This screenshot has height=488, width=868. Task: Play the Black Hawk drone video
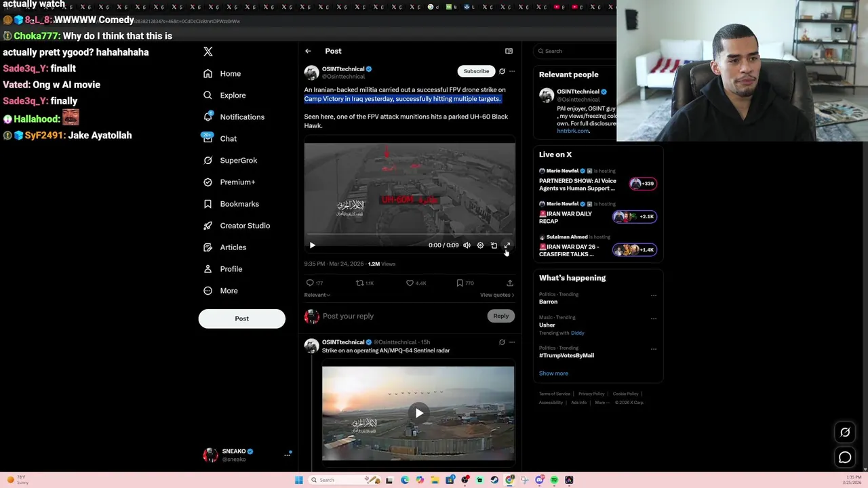coord(312,245)
